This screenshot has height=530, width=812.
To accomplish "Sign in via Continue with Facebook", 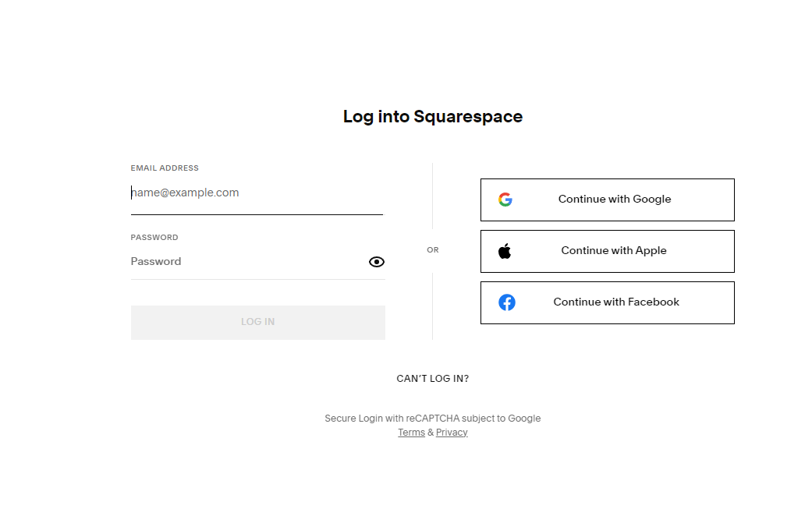I will pyautogui.click(x=608, y=302).
